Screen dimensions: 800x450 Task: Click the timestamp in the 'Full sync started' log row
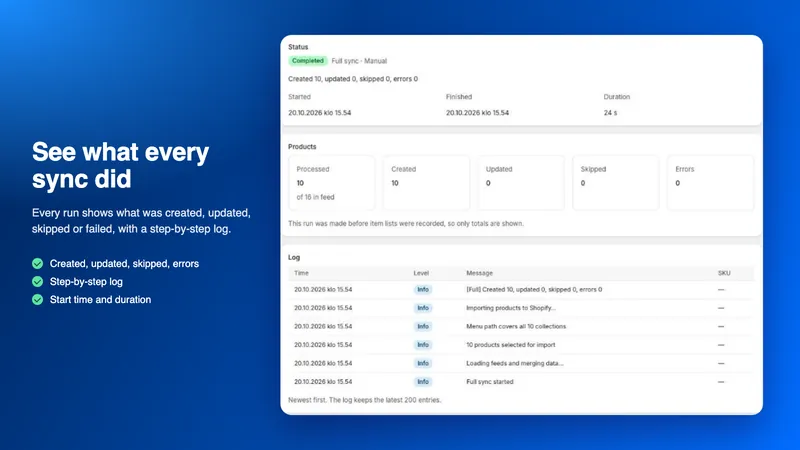click(x=323, y=382)
